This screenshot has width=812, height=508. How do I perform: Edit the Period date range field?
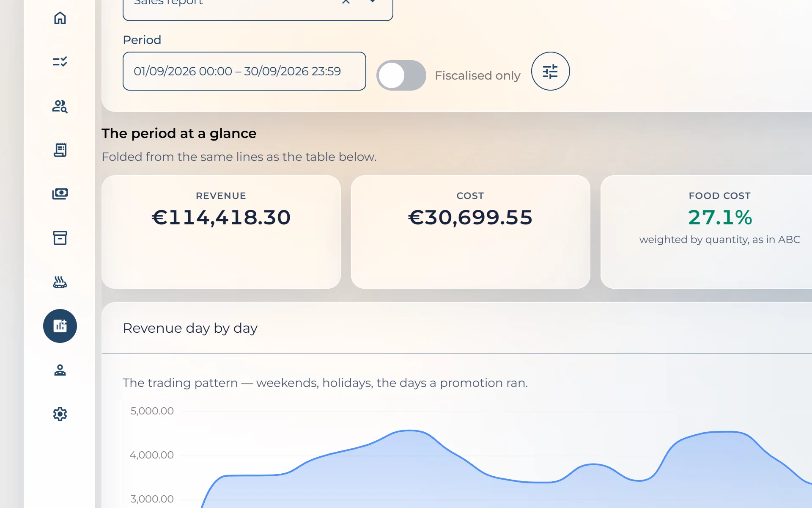click(x=244, y=71)
